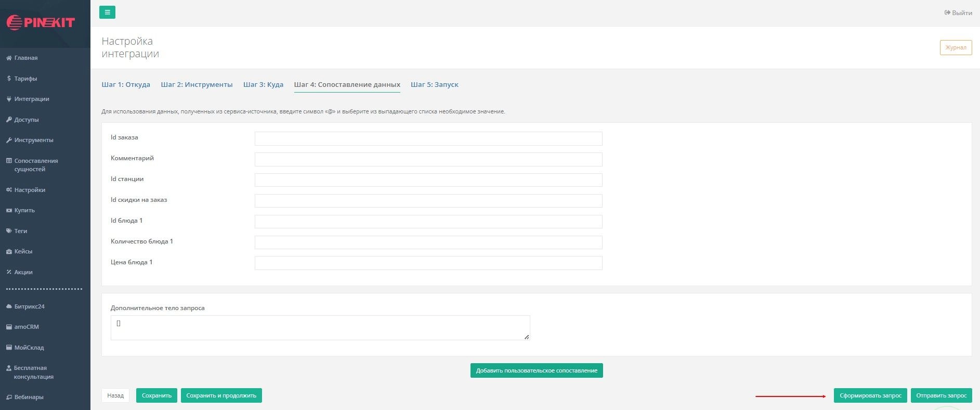The width and height of the screenshot is (980, 410).
Task: Click the Выйти logout link
Action: [958, 13]
